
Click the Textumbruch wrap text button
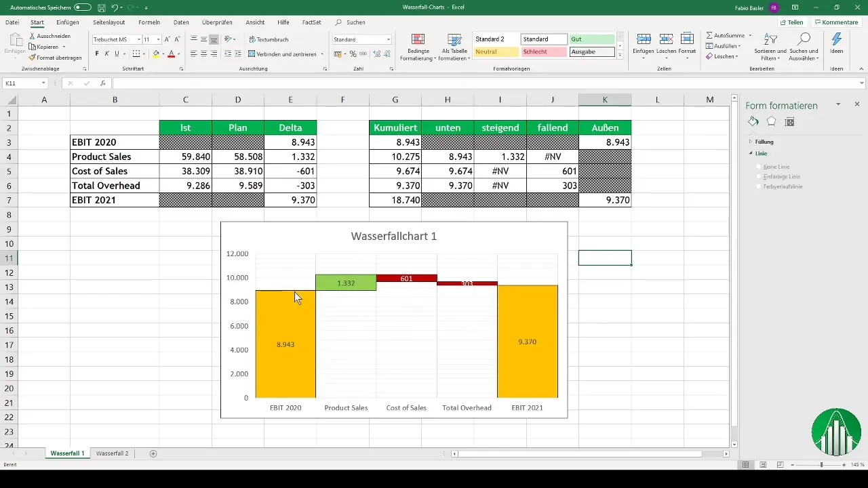(269, 39)
